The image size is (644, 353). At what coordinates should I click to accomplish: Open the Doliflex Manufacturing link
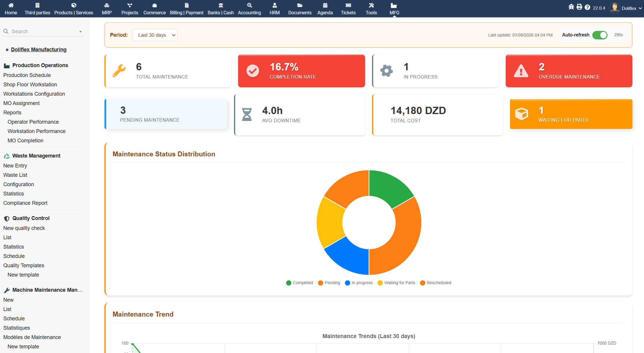click(x=39, y=50)
